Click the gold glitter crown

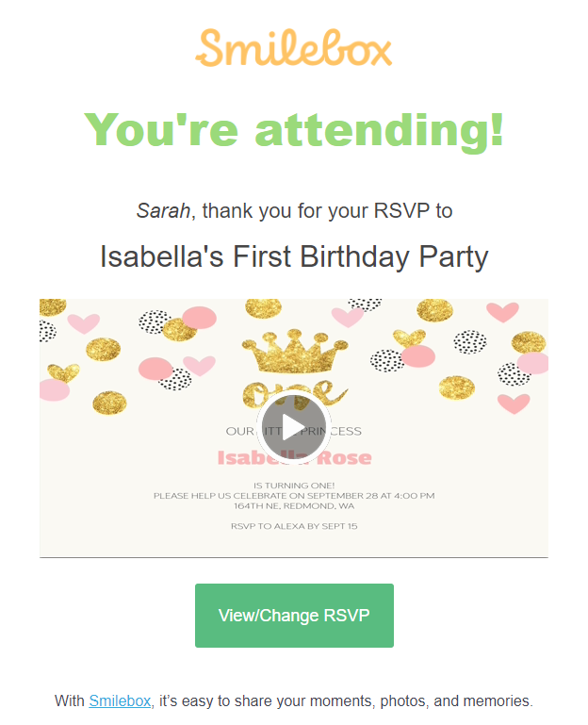point(294,351)
